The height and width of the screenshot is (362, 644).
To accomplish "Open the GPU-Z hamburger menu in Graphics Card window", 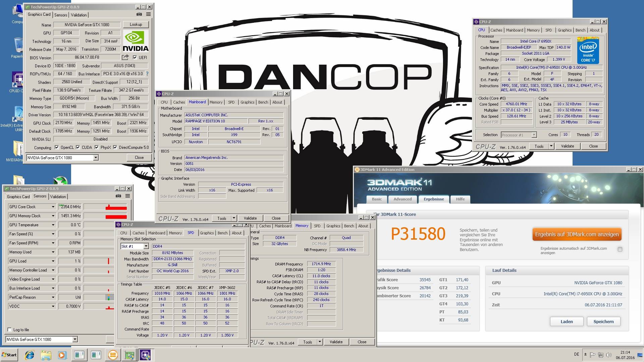I will click(148, 14).
